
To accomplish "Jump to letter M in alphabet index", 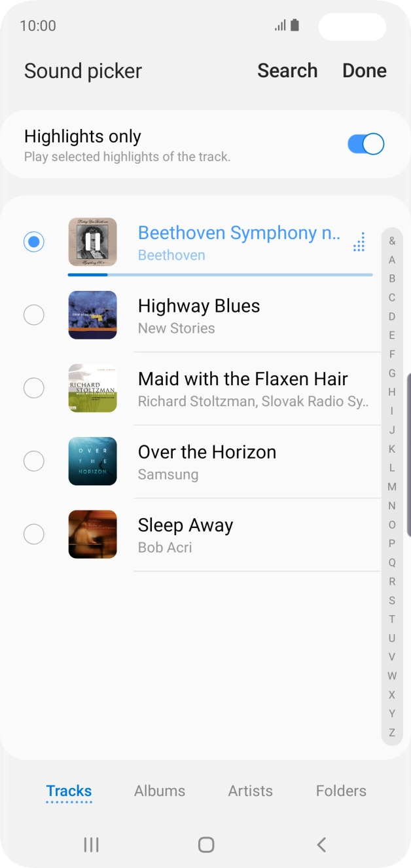I will pyautogui.click(x=392, y=487).
